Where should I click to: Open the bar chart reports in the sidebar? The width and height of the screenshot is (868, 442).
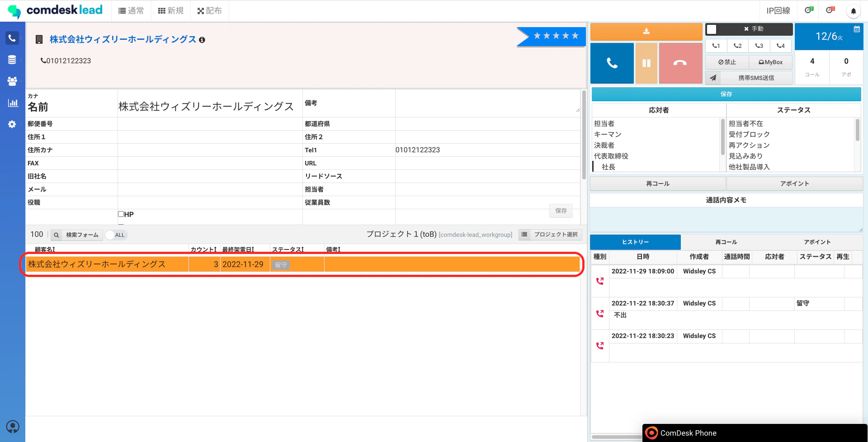[x=13, y=103]
